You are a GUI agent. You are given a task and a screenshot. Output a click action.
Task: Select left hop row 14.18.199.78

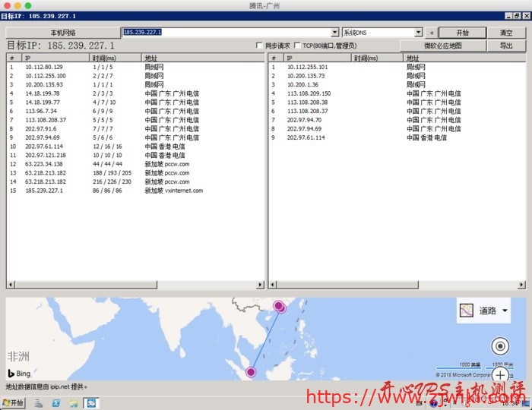[135, 93]
